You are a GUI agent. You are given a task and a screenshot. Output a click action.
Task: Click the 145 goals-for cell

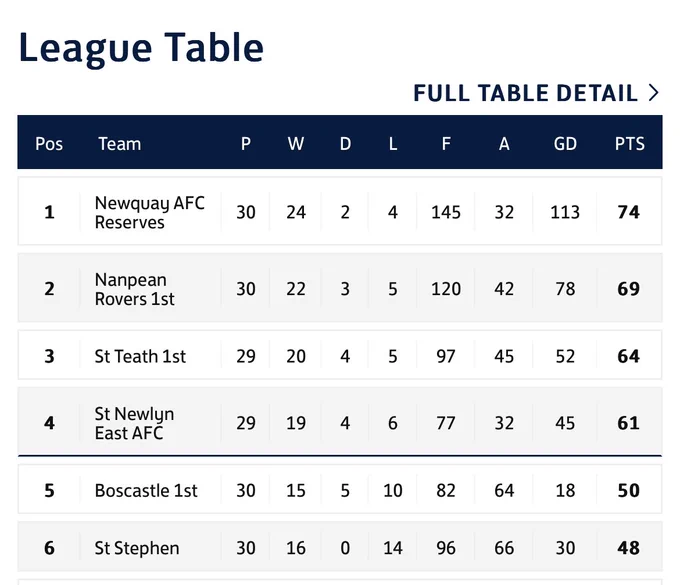446,212
